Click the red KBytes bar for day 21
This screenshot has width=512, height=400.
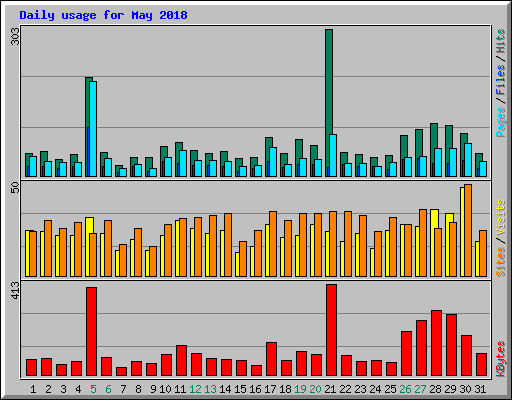[331, 330]
